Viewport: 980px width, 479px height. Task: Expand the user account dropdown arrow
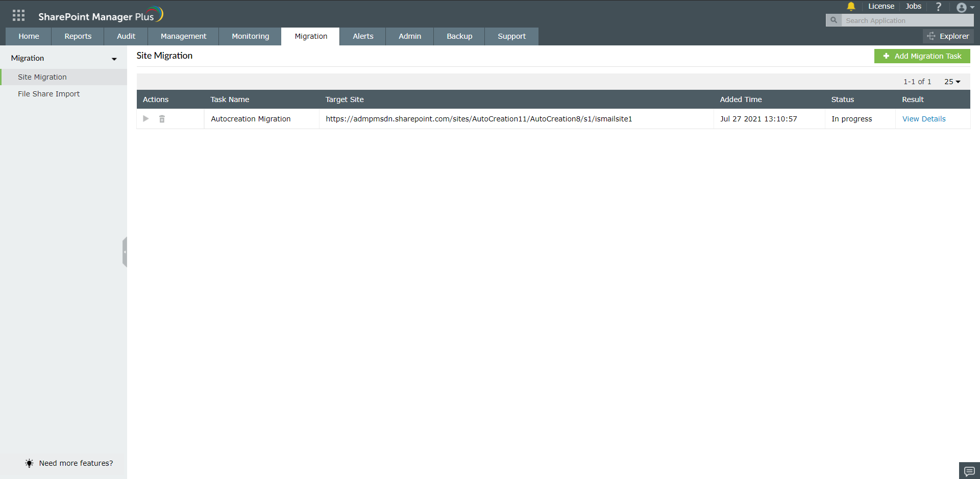(972, 8)
